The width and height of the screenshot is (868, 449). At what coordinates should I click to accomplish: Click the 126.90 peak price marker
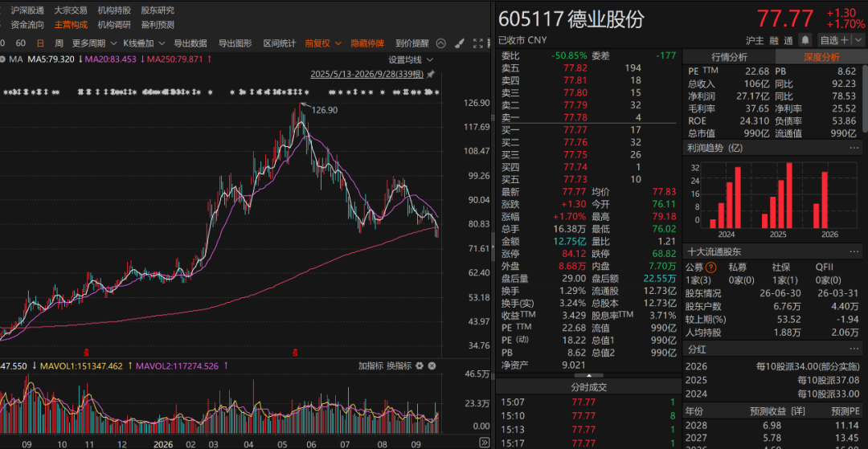(325, 110)
